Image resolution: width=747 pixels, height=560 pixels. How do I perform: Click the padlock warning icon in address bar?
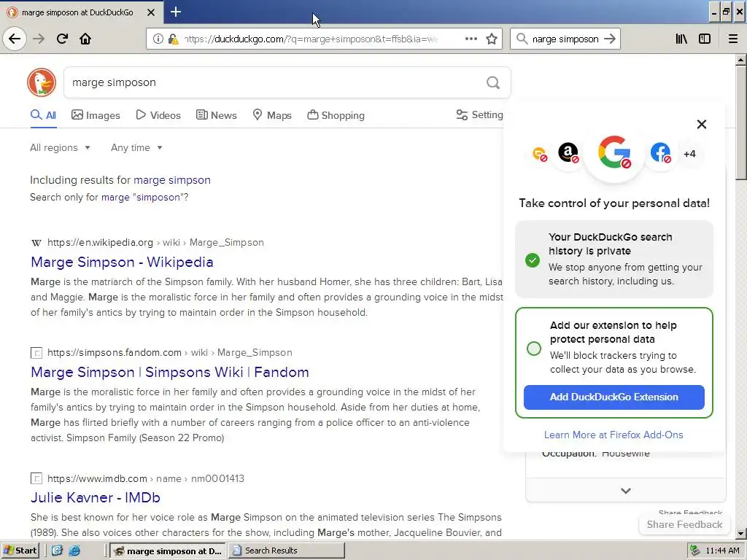point(174,39)
